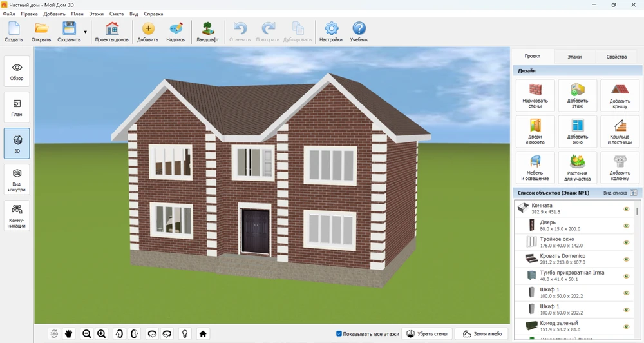Click the light bulb icon below viewport

(185, 333)
